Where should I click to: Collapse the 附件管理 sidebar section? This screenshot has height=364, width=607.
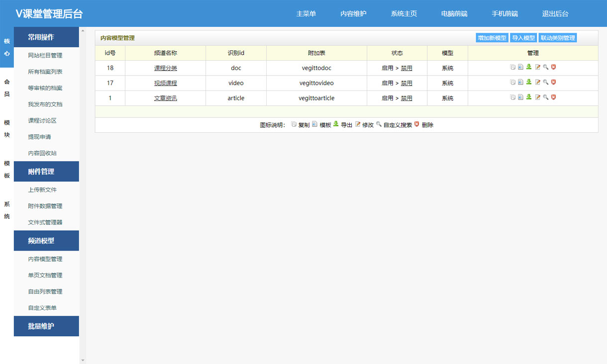click(x=46, y=172)
